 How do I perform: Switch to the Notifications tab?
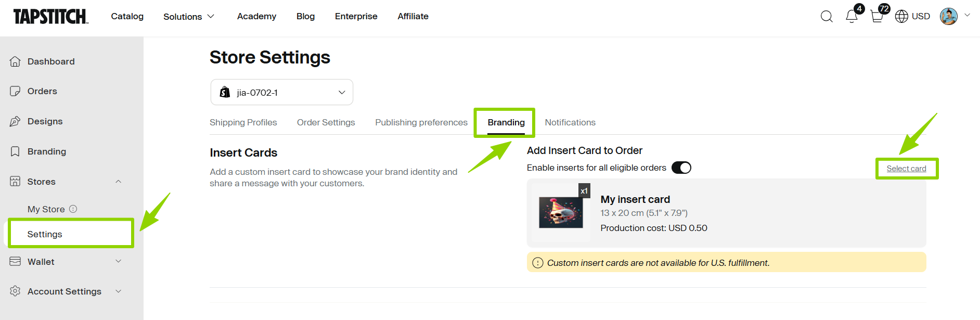pos(570,122)
